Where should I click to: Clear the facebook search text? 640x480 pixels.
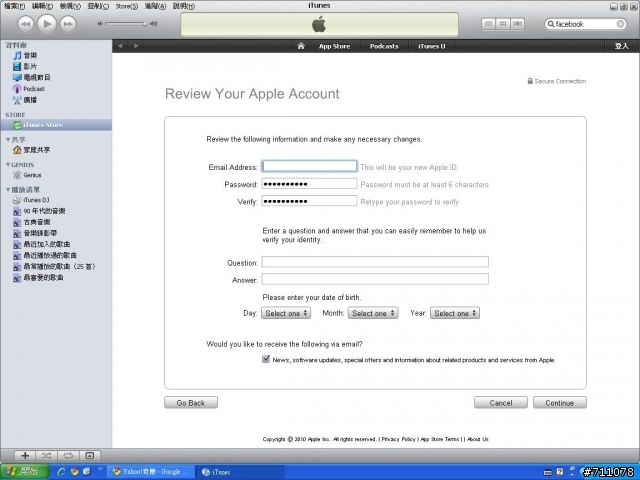point(620,24)
